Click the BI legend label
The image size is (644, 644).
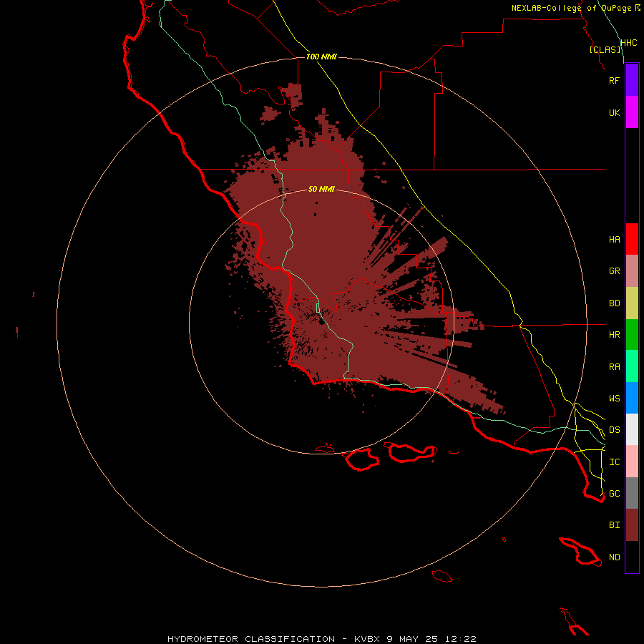[x=614, y=525]
